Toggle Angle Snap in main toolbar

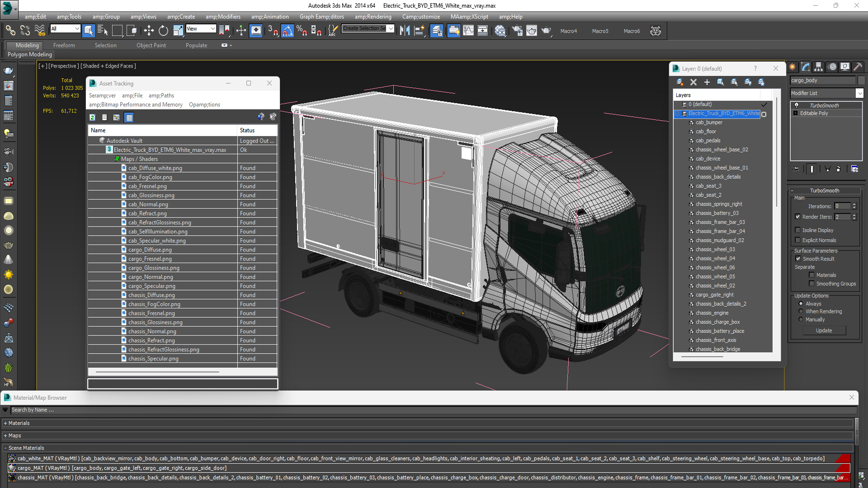(x=287, y=30)
